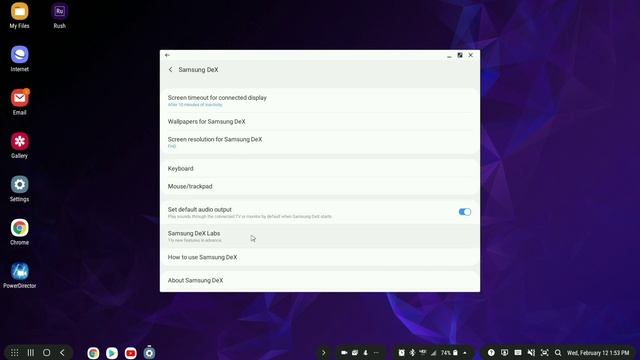Open Settings from the desktop
Image resolution: width=640 pixels, height=360 pixels.
(19, 189)
